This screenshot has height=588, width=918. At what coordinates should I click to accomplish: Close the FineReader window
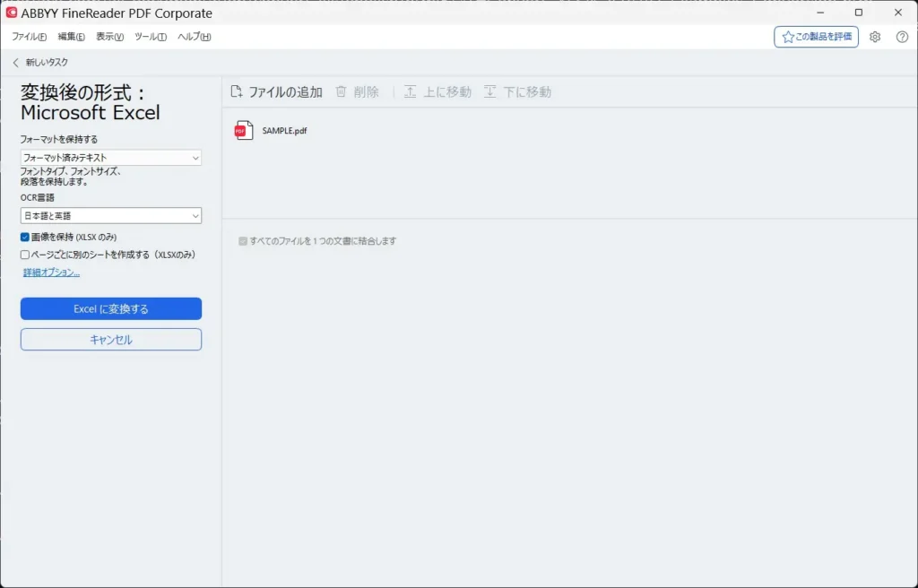898,13
